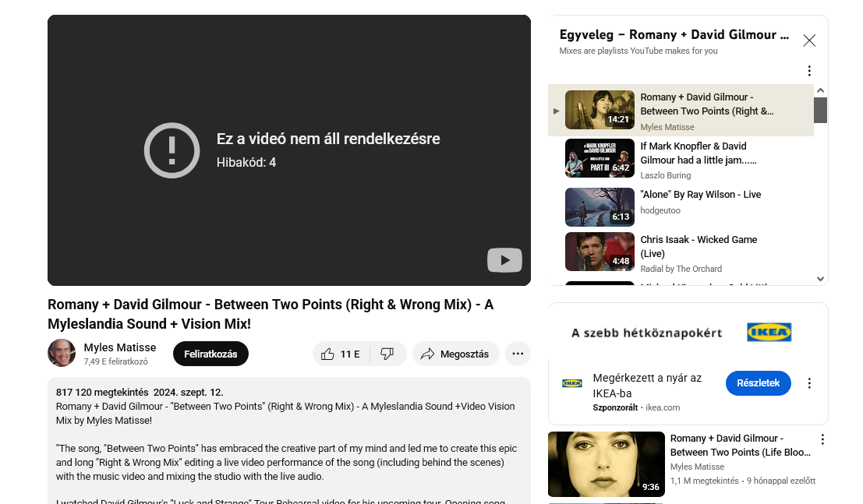Screen dimensions: 863x504
Task: Close the Egyveleg mix playlist panel
Action: pyautogui.click(x=808, y=41)
